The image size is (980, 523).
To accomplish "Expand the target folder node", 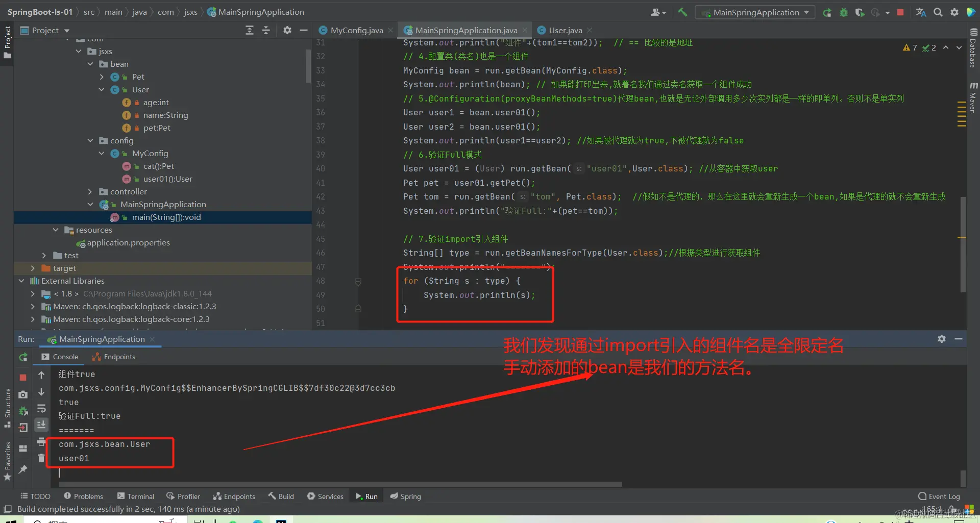I will [33, 268].
